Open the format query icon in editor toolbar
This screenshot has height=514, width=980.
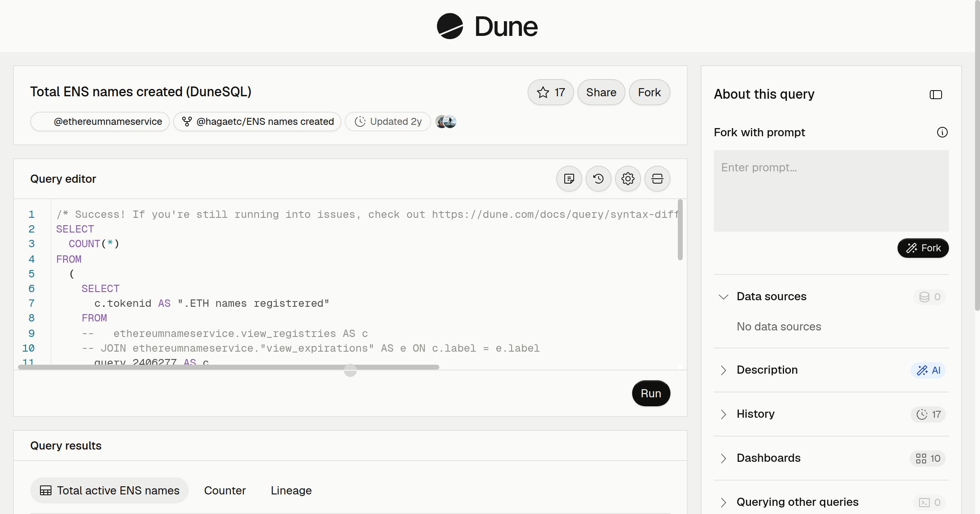pyautogui.click(x=569, y=179)
